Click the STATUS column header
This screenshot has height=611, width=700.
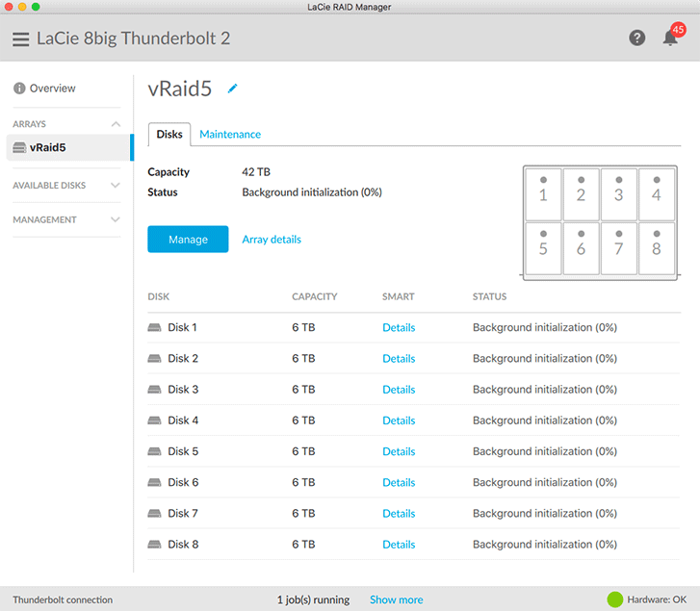pyautogui.click(x=489, y=296)
